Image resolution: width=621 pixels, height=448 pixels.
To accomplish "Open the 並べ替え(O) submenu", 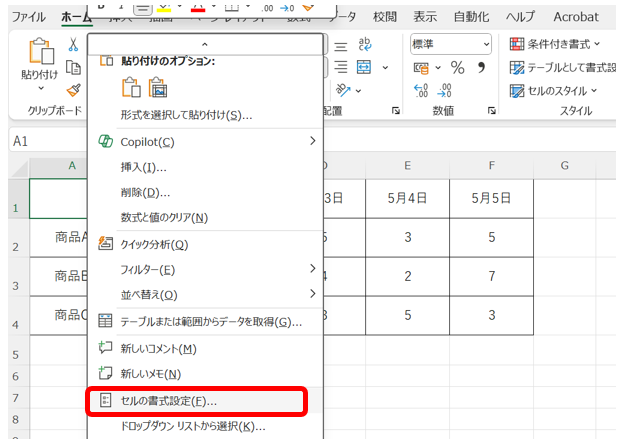I will point(206,295).
